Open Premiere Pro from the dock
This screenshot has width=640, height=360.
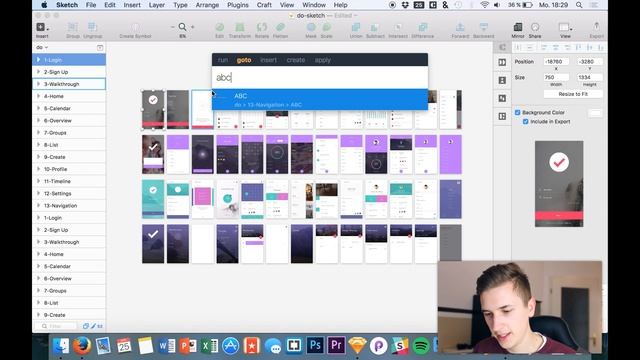[336, 345]
